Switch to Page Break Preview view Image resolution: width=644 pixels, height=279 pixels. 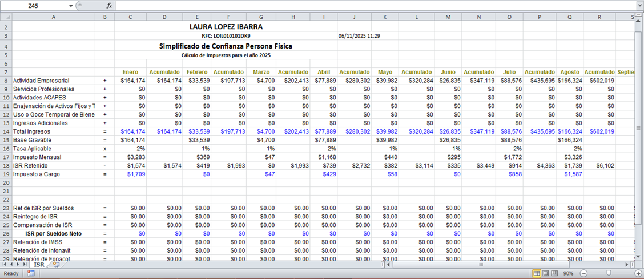[555, 273]
